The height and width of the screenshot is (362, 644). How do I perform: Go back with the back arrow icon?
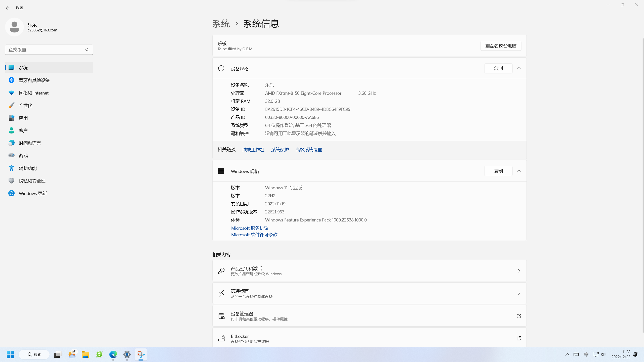tap(7, 8)
